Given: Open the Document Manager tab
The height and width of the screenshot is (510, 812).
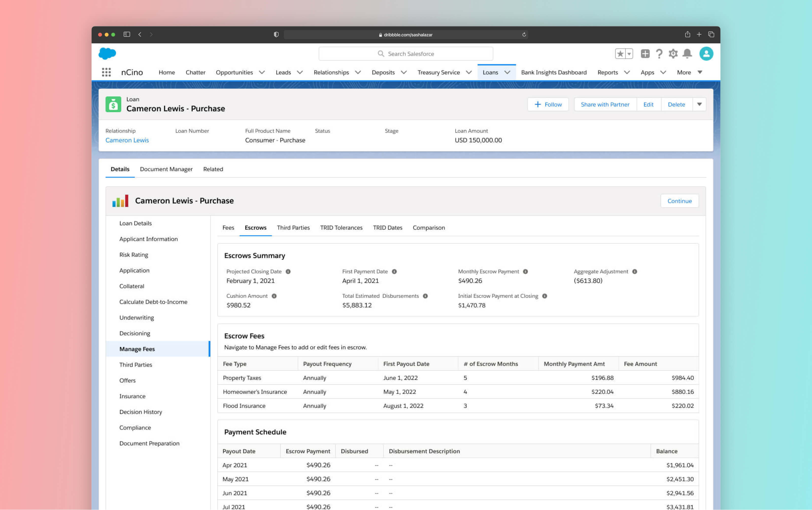Looking at the screenshot, I should (166, 169).
